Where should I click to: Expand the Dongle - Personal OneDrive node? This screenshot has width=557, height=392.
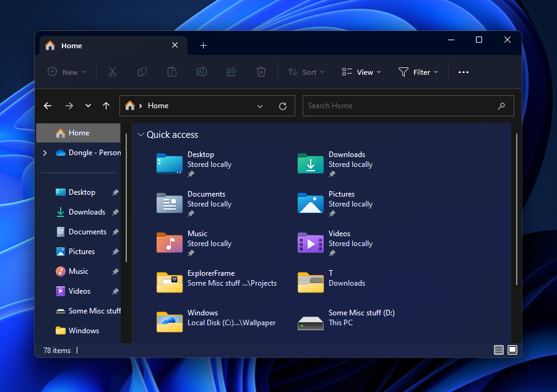tap(45, 153)
